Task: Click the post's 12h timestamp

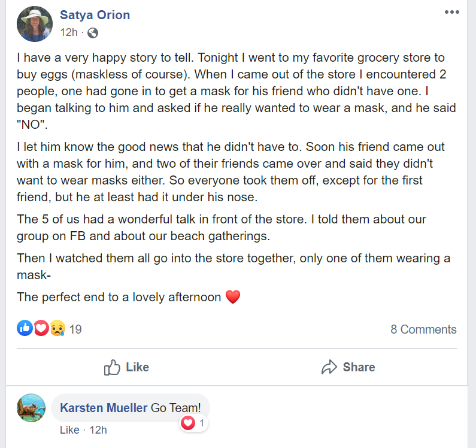Action: (69, 33)
